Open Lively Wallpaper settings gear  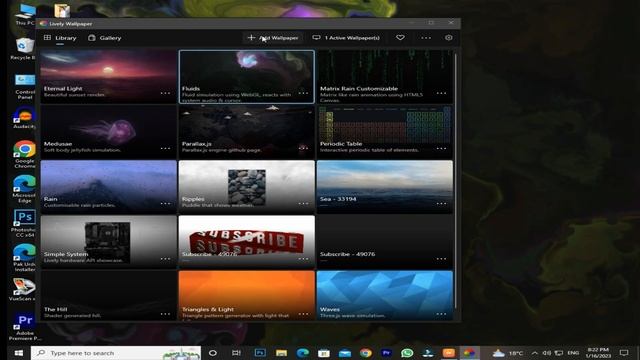coord(449,38)
